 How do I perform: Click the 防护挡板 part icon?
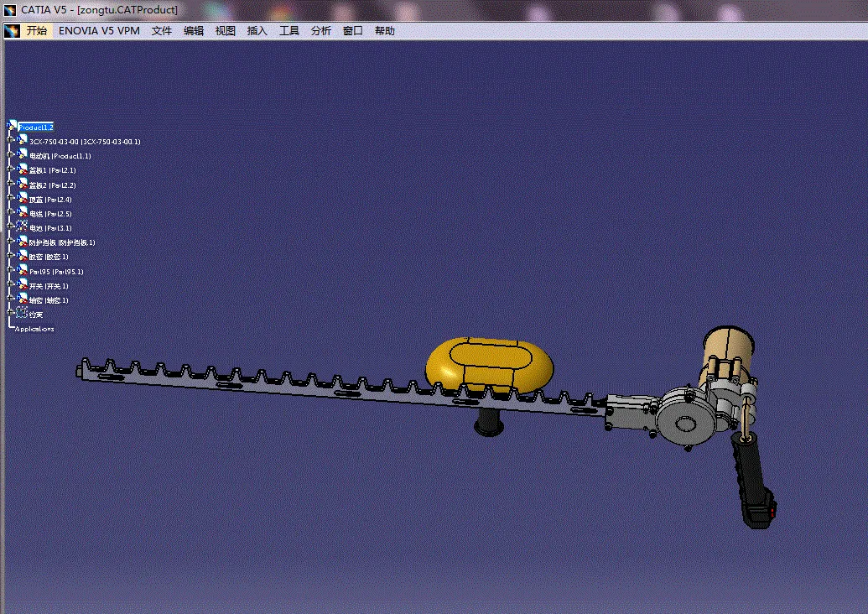22,242
